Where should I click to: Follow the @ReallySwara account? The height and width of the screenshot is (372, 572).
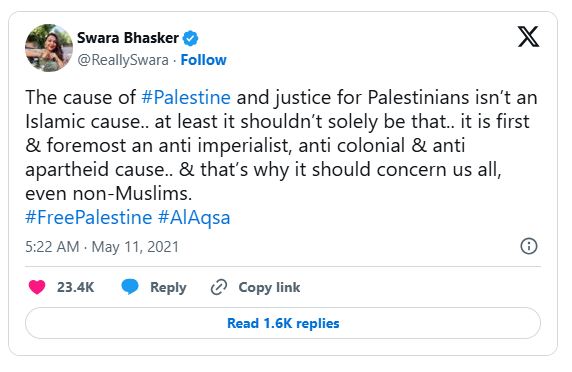204,60
